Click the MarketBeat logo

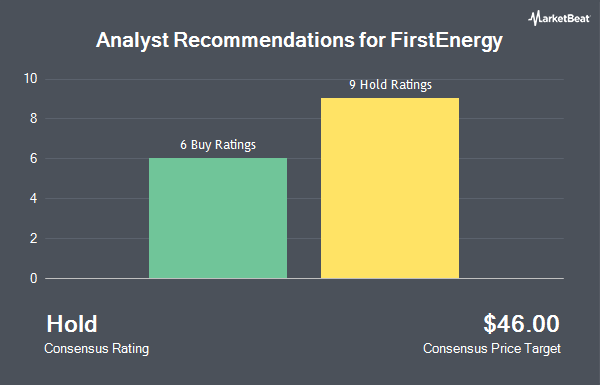click(x=559, y=18)
